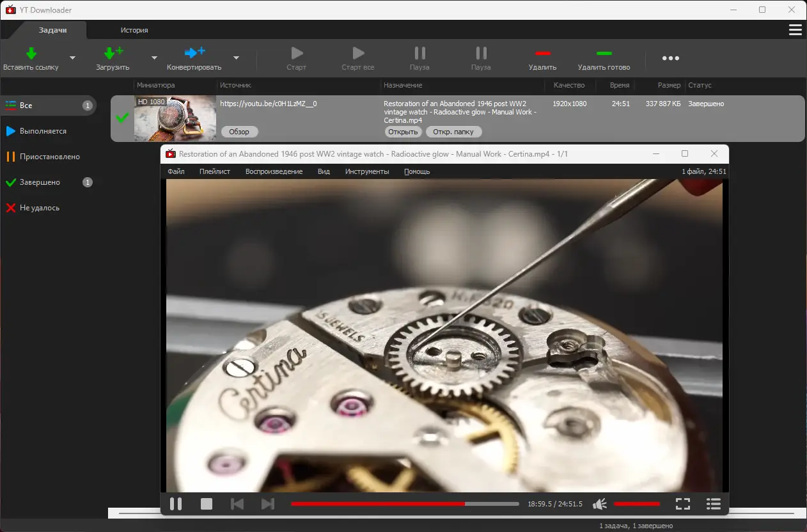Click the player volume slider
Viewport: 807px width, 532px height.
(637, 504)
